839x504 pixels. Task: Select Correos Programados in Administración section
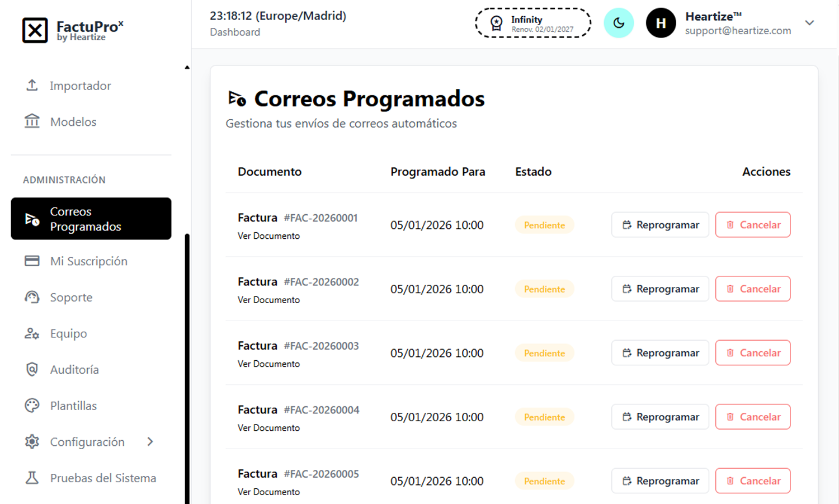point(86,219)
